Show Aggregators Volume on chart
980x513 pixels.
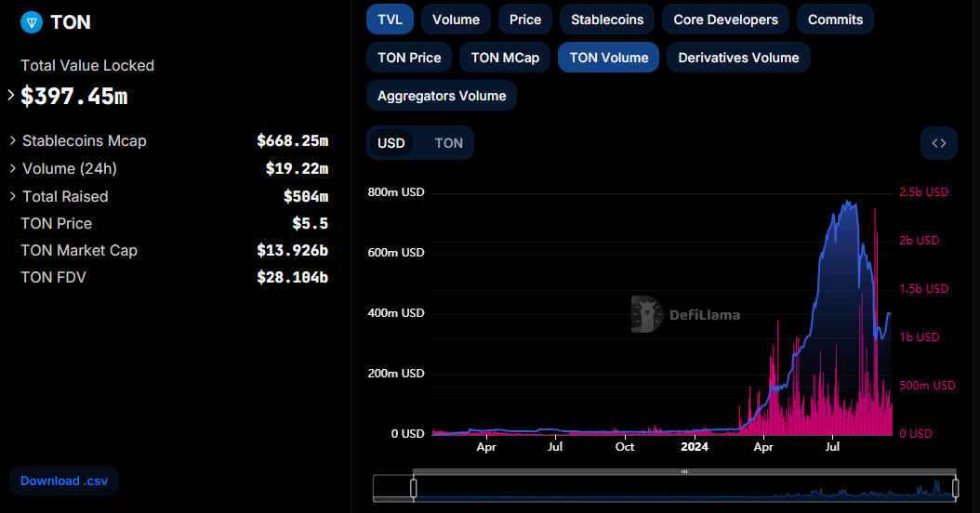coord(442,96)
